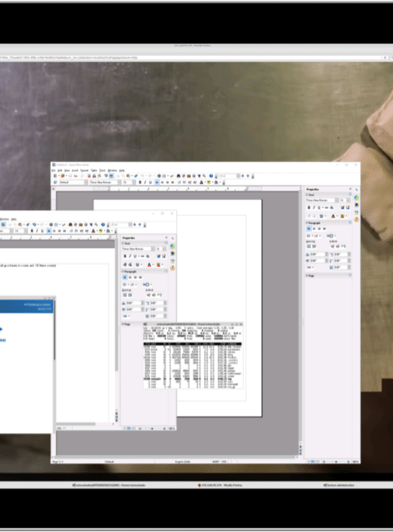The width and height of the screenshot is (393, 532).
Task: Click Page 1/1 in back Writer status bar
Action: click(57, 462)
